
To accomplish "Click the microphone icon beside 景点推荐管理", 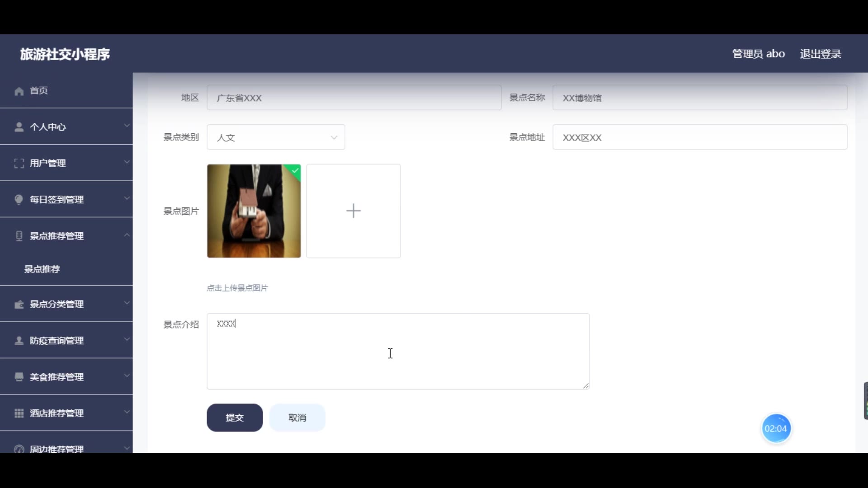I will click(19, 236).
